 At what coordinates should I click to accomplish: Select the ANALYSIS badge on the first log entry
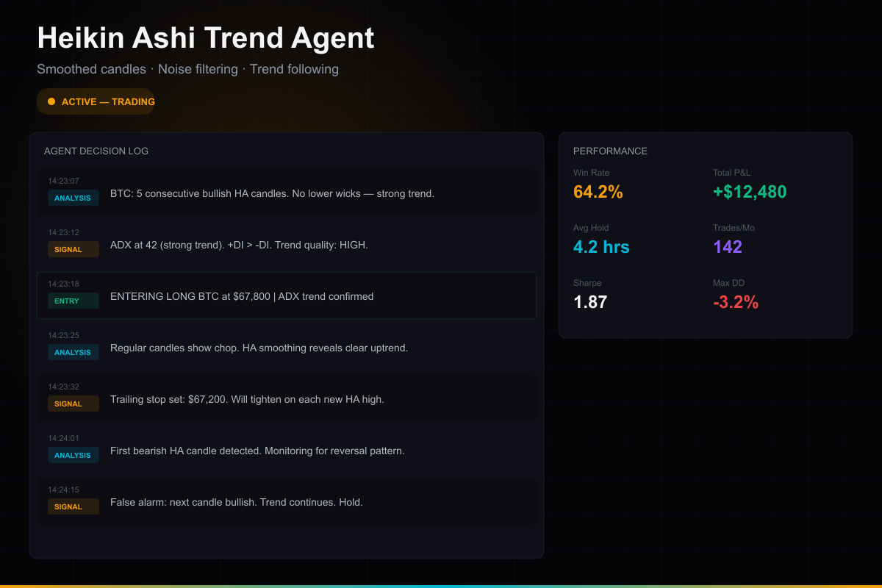tap(73, 198)
